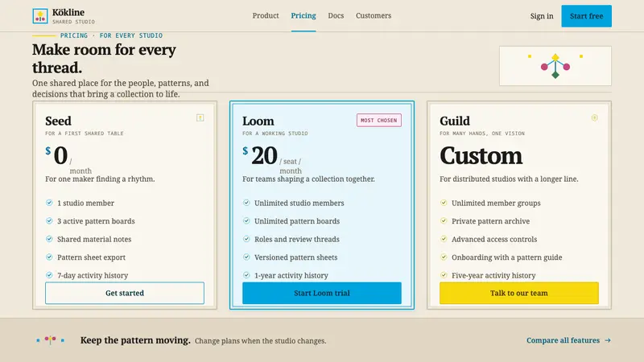Click the MOST CHOSEN badge
Image resolution: width=644 pixels, height=362 pixels.
click(378, 120)
